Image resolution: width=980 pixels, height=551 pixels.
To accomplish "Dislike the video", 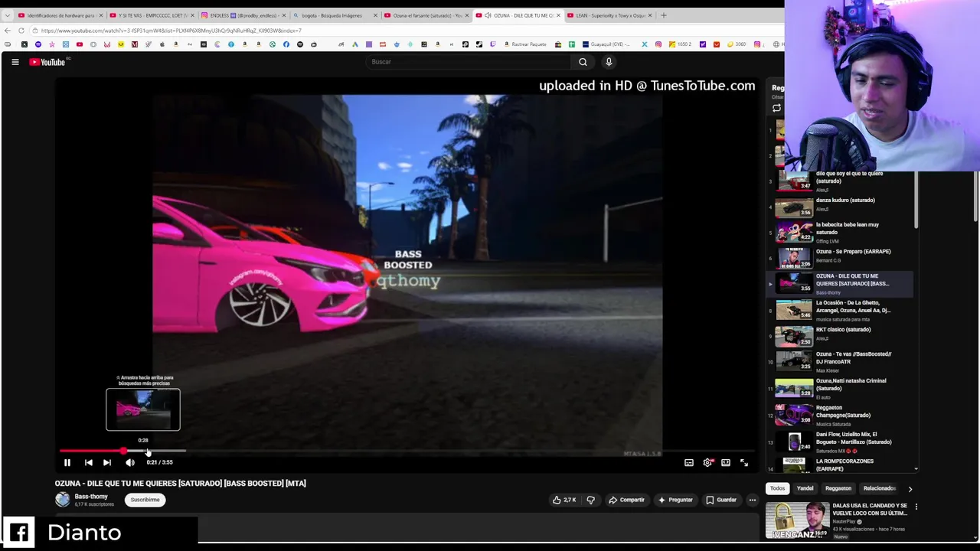I will pos(590,500).
